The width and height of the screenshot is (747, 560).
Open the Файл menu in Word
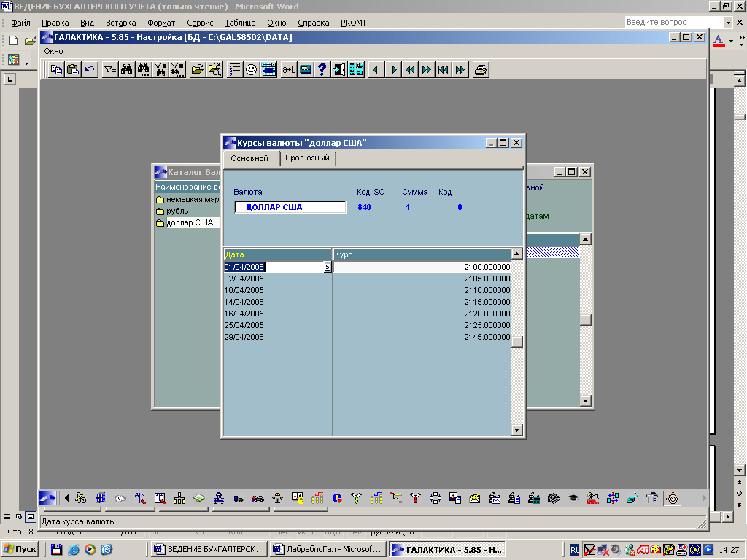[x=20, y=23]
